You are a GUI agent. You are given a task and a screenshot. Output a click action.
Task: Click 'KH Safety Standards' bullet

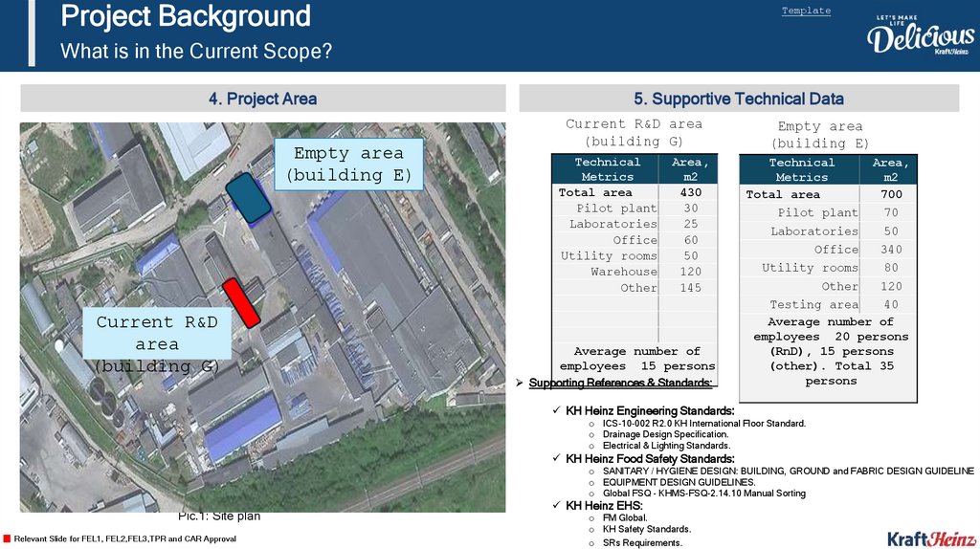tap(647, 529)
